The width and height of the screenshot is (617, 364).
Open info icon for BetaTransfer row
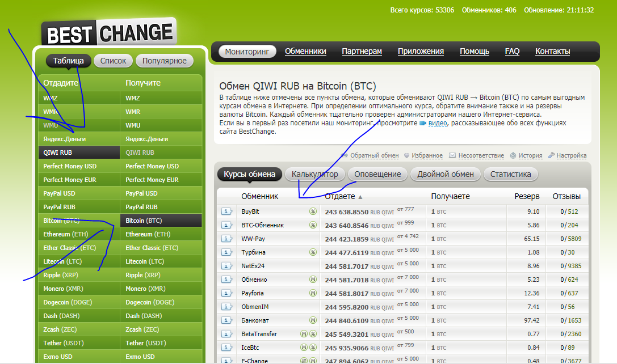pyautogui.click(x=226, y=334)
